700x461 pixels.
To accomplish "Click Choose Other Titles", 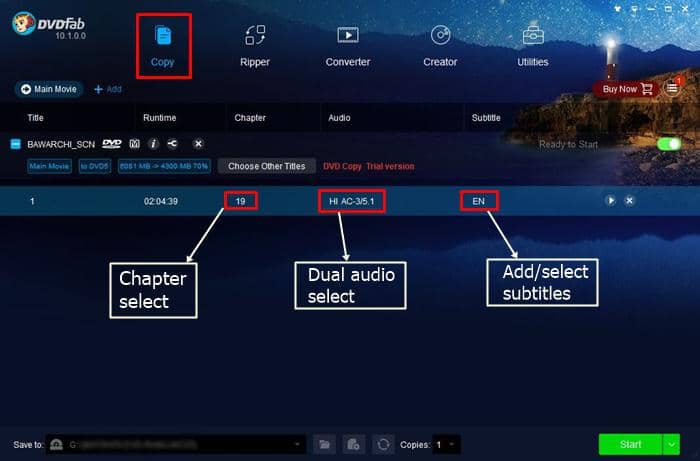I will (x=267, y=166).
